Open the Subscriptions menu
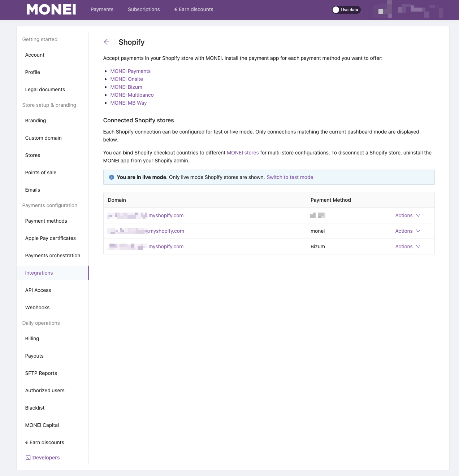Image resolution: width=459 pixels, height=476 pixels. pyautogui.click(x=143, y=9)
